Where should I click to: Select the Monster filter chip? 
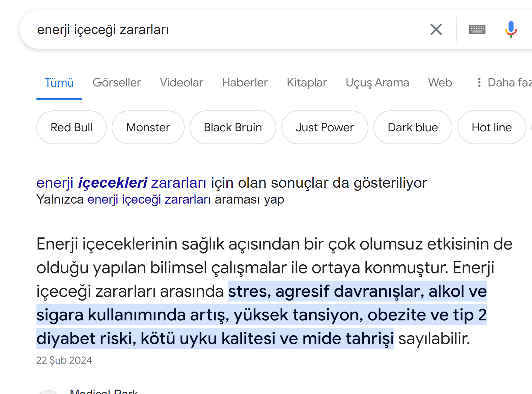[x=148, y=127]
